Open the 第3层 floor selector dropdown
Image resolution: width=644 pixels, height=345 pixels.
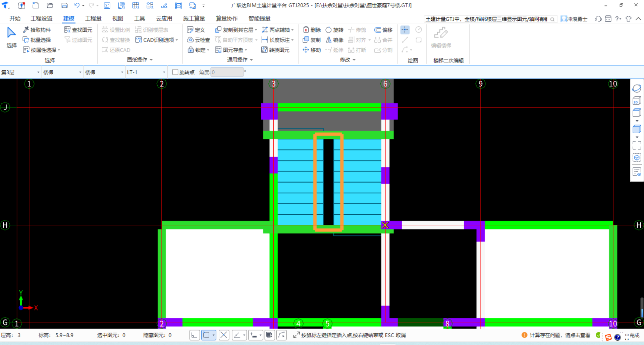(x=38, y=72)
